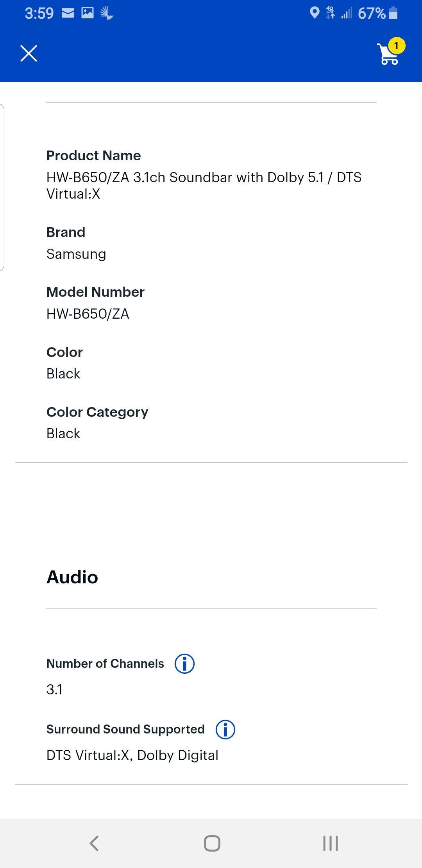This screenshot has width=422, height=868.
Task: Tap the Android home button
Action: tap(212, 843)
